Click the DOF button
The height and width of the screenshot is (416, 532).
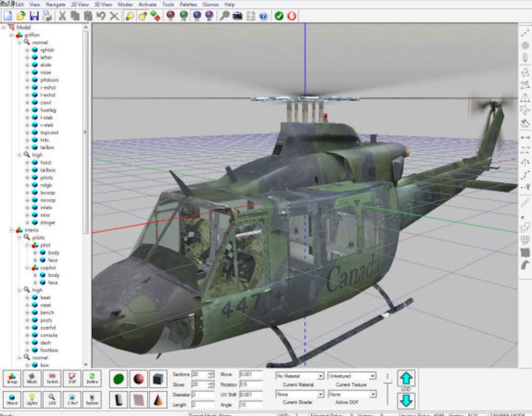pos(72,379)
